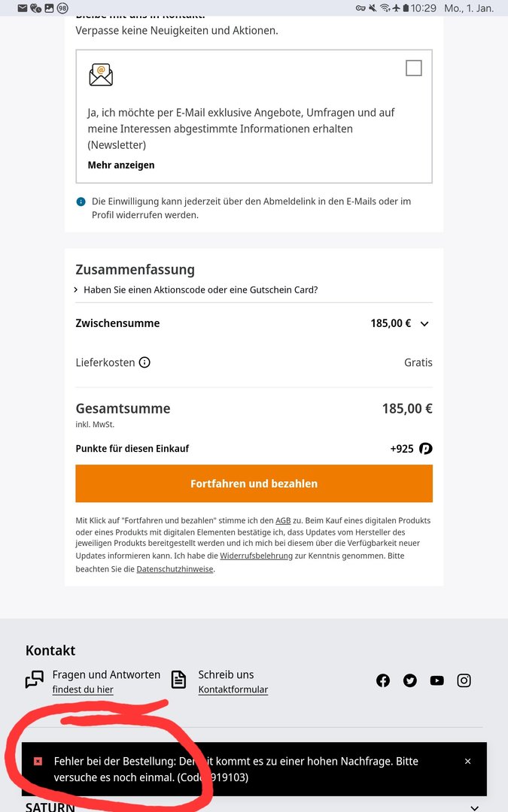The height and width of the screenshot is (812, 508).
Task: Open the YouTube social icon
Action: (x=437, y=680)
